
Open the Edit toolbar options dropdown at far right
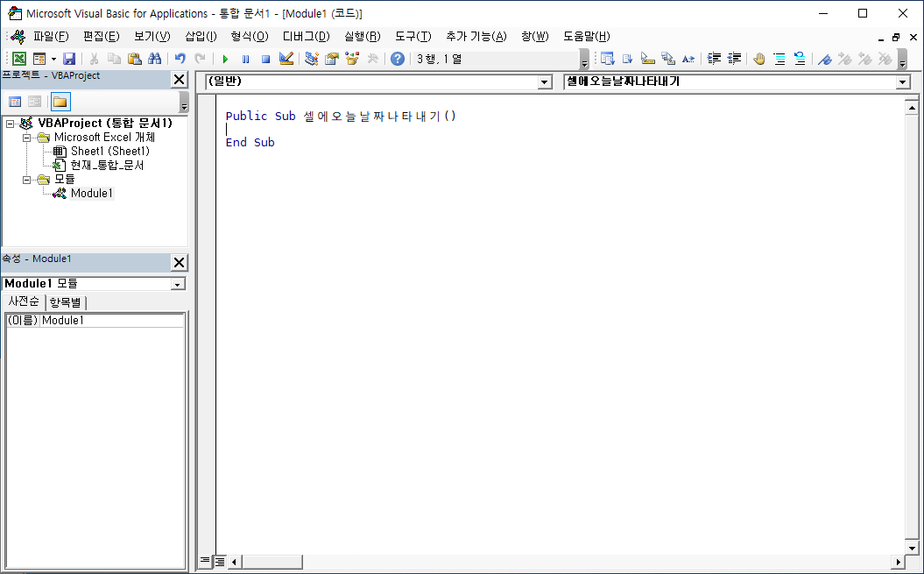(902, 60)
